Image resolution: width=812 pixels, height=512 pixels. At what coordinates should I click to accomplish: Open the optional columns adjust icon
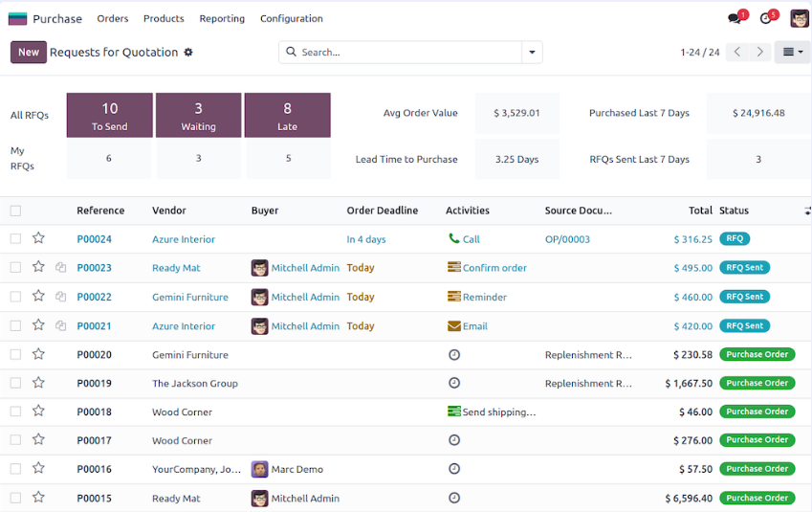pos(807,211)
